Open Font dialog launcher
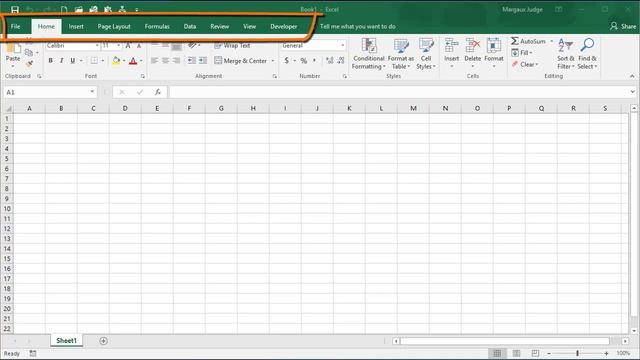640x360 pixels. [143, 76]
